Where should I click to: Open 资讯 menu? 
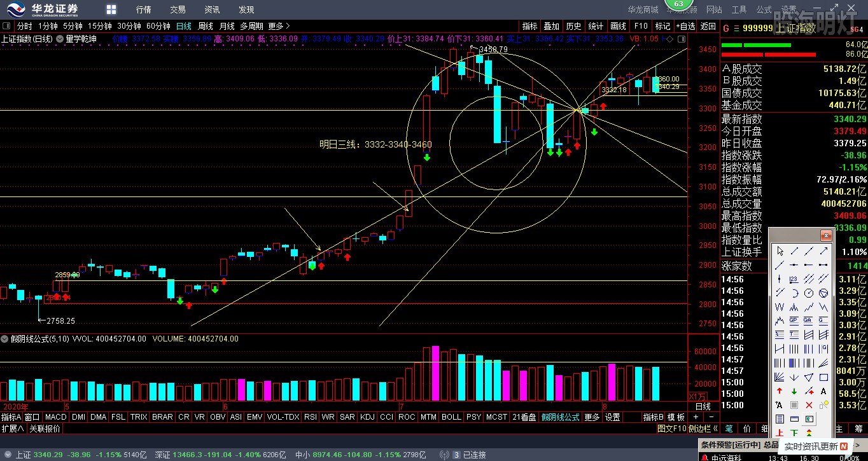(x=213, y=10)
